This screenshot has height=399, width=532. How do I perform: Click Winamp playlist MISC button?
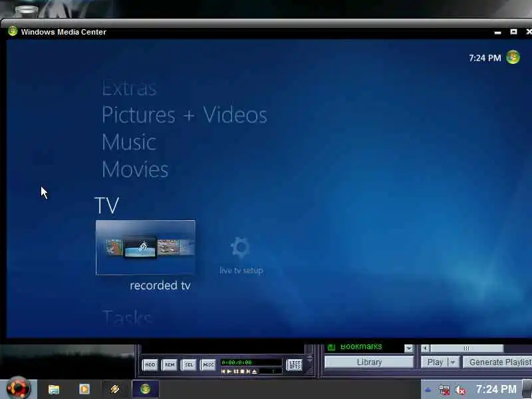(x=208, y=364)
